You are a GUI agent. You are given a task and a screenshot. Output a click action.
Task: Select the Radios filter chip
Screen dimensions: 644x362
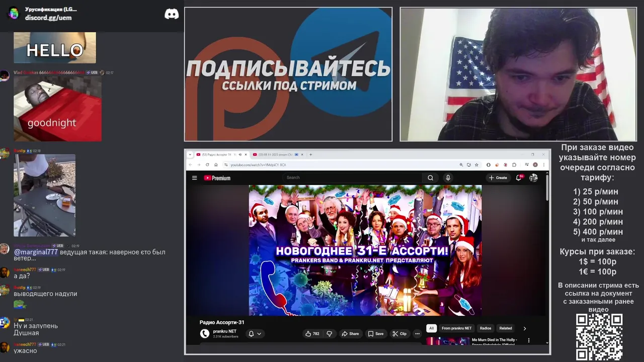[486, 328]
